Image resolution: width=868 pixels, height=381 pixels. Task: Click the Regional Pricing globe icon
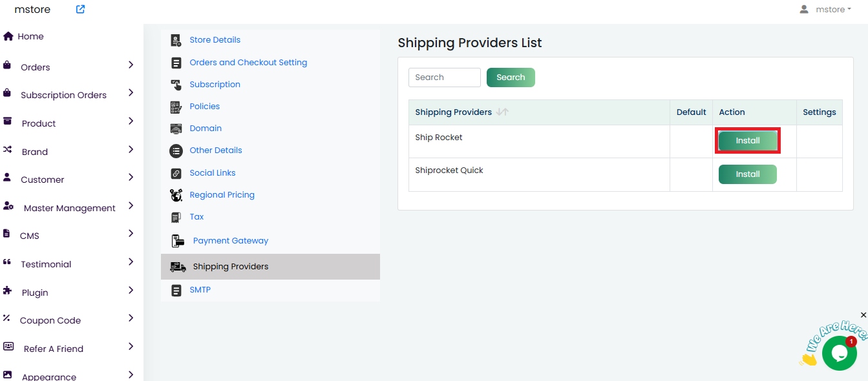coord(176,195)
